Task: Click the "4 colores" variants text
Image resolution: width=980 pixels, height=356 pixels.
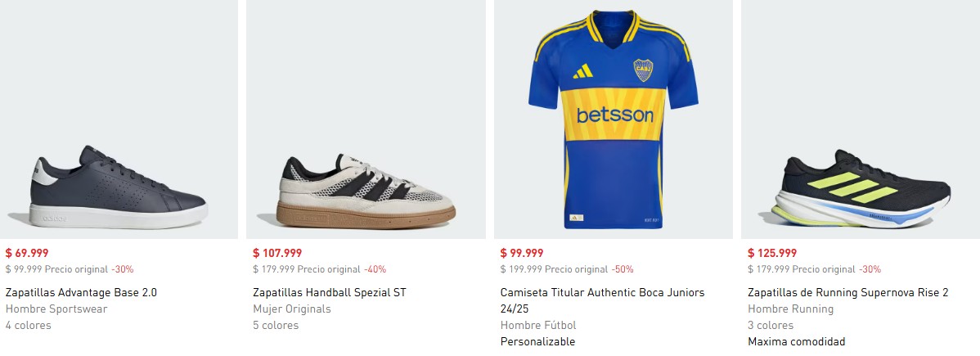Action: [28, 325]
